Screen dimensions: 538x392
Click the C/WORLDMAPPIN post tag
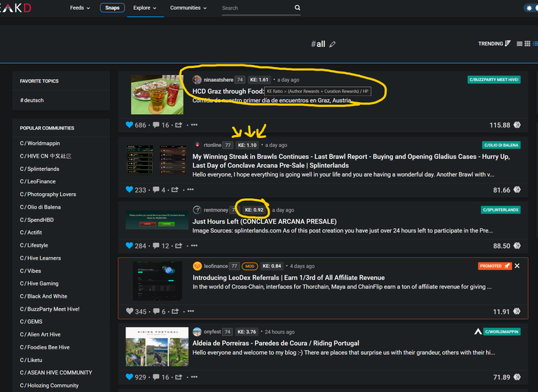click(502, 332)
